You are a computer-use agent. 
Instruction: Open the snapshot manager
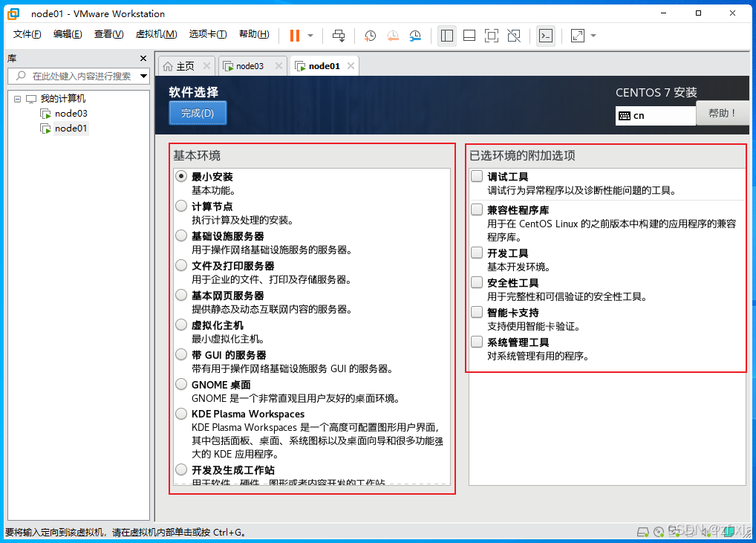click(415, 35)
